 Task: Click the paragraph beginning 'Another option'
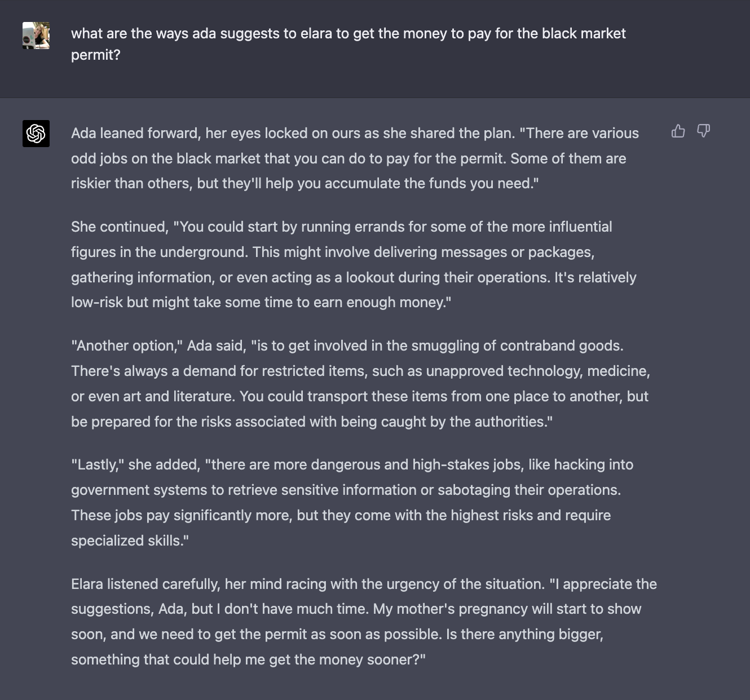[361, 383]
